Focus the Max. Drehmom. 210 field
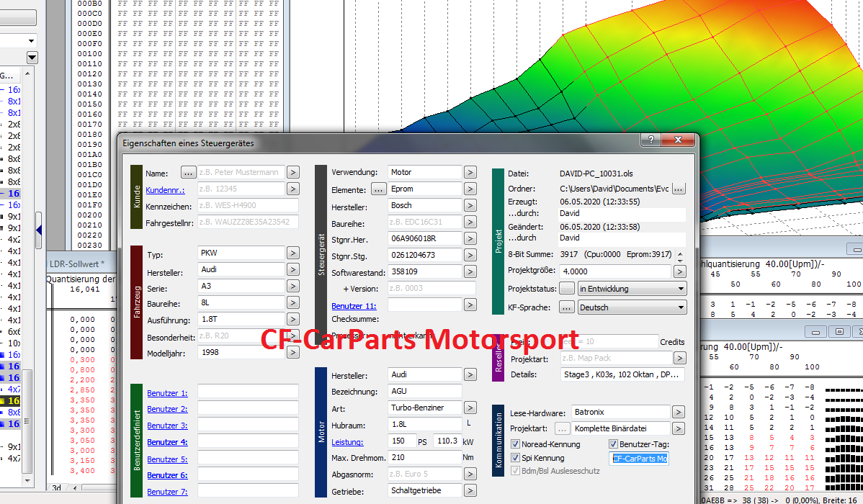Screen dimensions: 863x504 click(425, 458)
